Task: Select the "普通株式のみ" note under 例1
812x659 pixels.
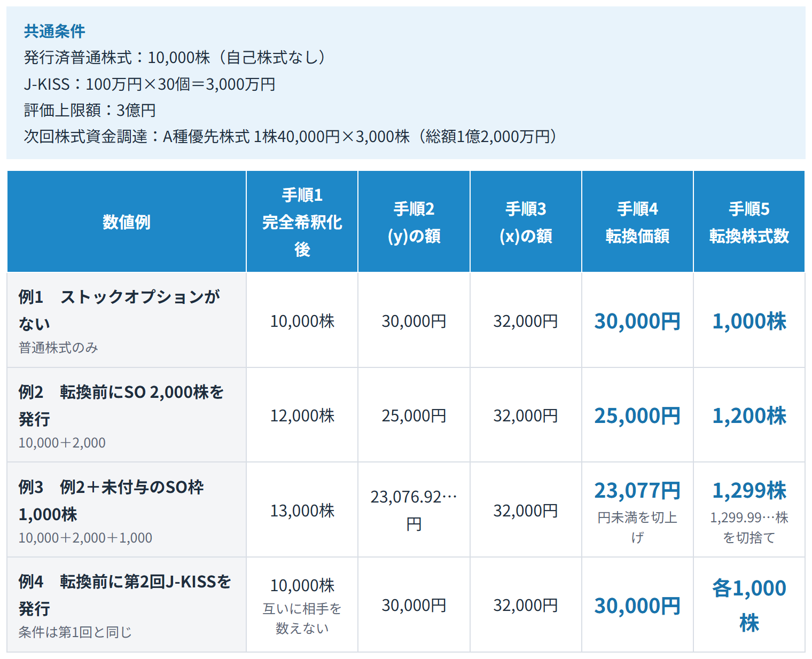Action: point(59,348)
